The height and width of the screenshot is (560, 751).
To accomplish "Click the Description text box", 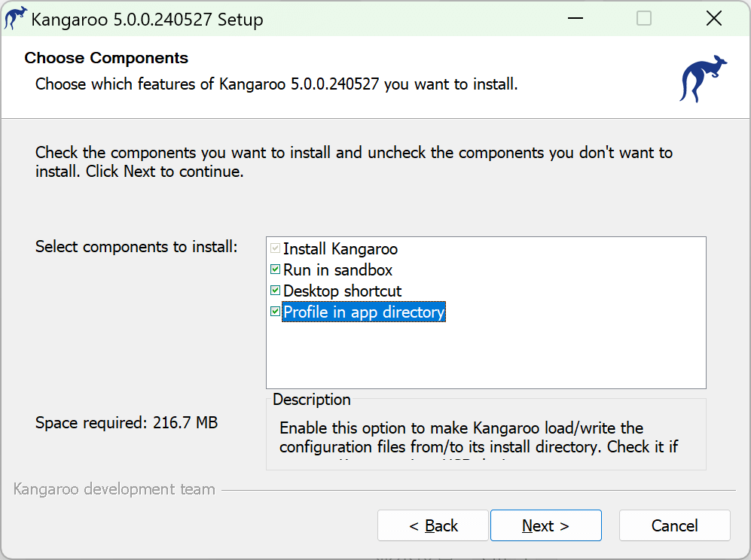I will click(x=485, y=439).
